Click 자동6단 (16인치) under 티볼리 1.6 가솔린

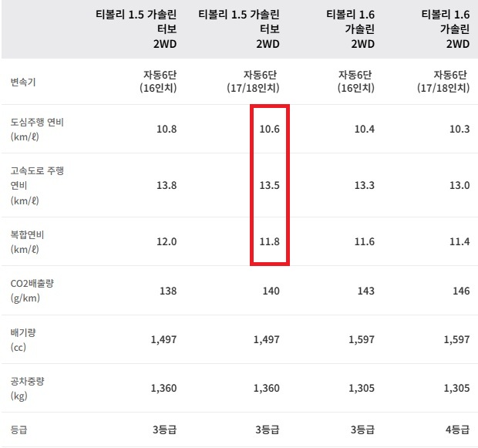pos(355,82)
